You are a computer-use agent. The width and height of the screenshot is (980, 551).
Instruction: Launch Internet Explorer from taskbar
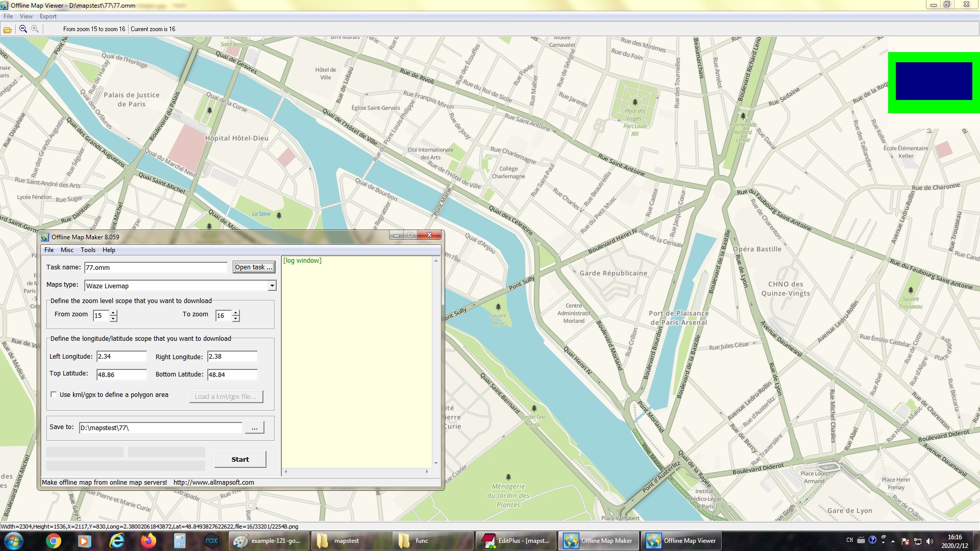117,541
